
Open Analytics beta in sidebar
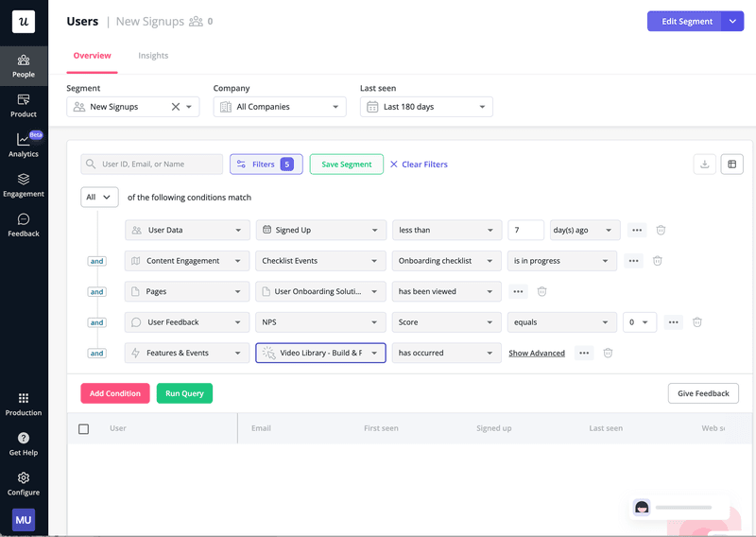pyautogui.click(x=24, y=145)
